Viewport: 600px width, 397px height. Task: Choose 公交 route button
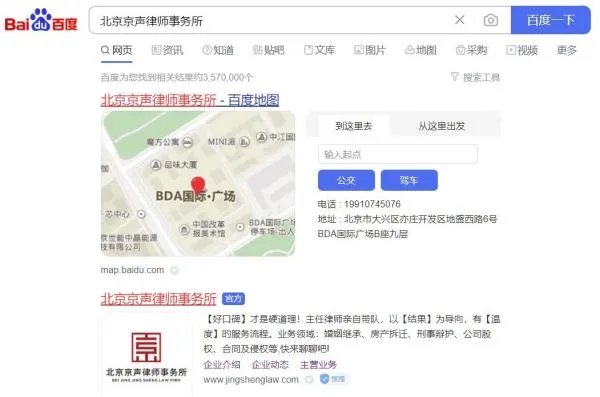click(x=346, y=180)
